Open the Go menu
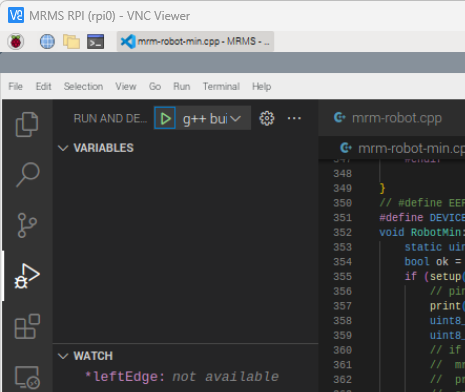The width and height of the screenshot is (465, 392). [155, 86]
